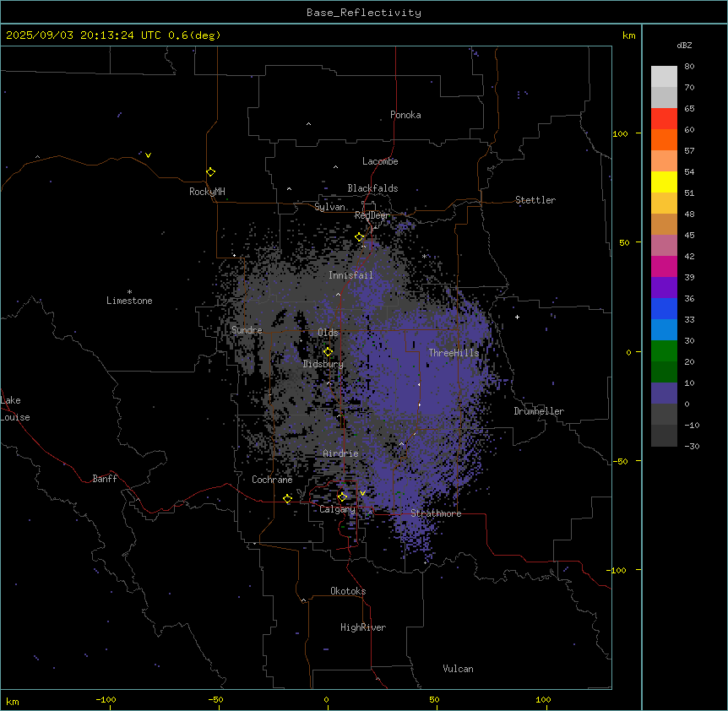Screen dimensions: 728x711
Task: Select the Strathmore label
Action: (x=436, y=513)
